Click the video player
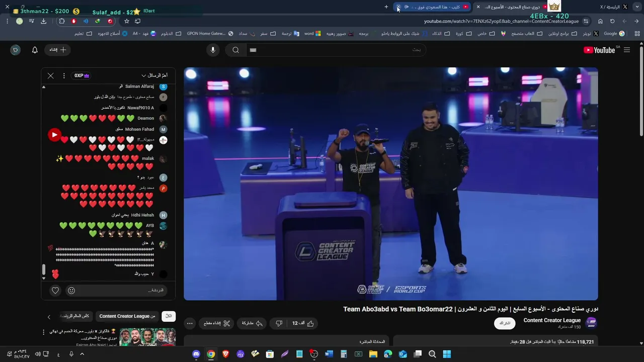Viewport: 644px width, 362px height. [x=391, y=184]
